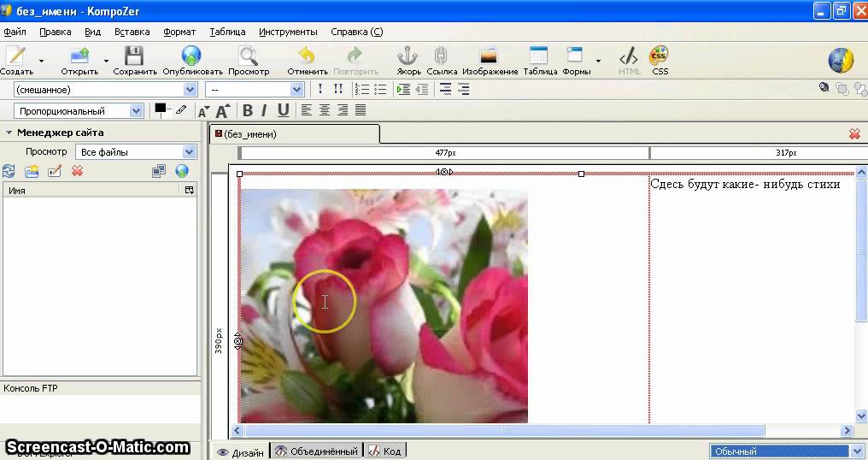
Task: Click the Опубликовать publish globe icon
Action: point(191,56)
